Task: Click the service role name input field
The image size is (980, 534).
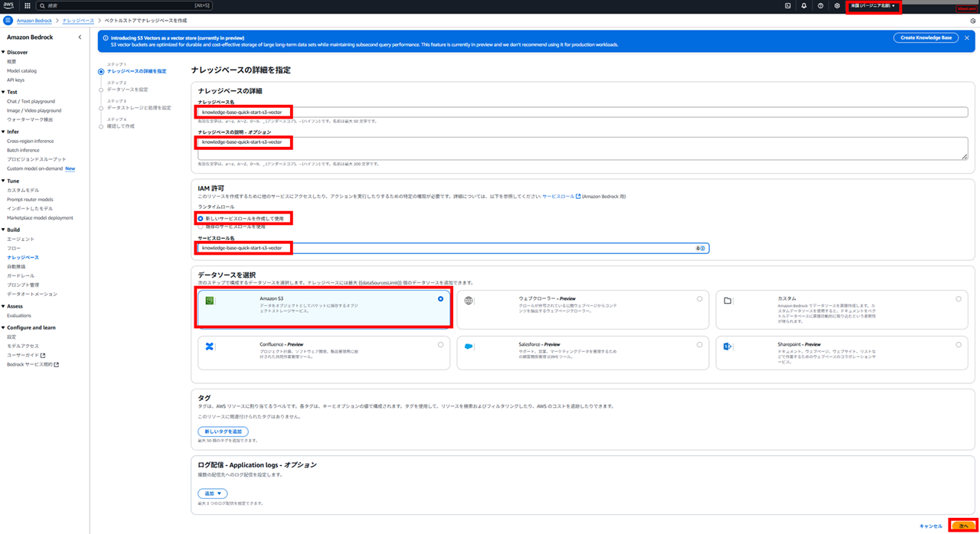Action: point(453,248)
